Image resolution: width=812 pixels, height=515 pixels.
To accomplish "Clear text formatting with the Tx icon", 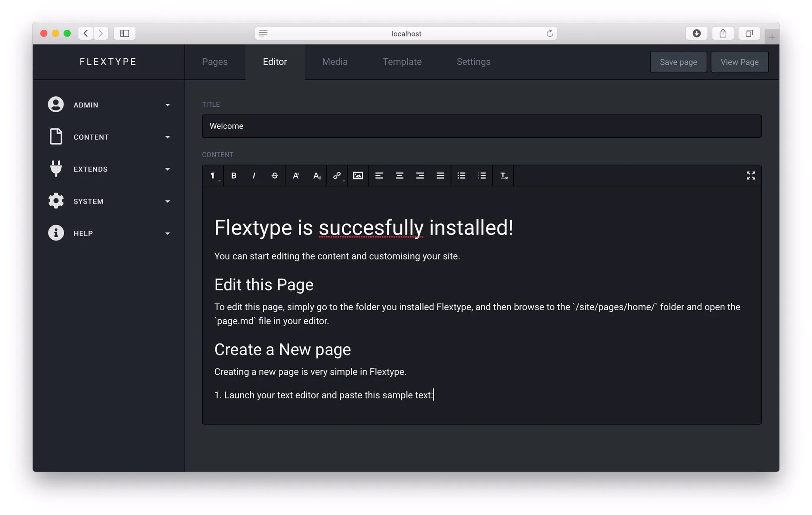I will [x=503, y=175].
